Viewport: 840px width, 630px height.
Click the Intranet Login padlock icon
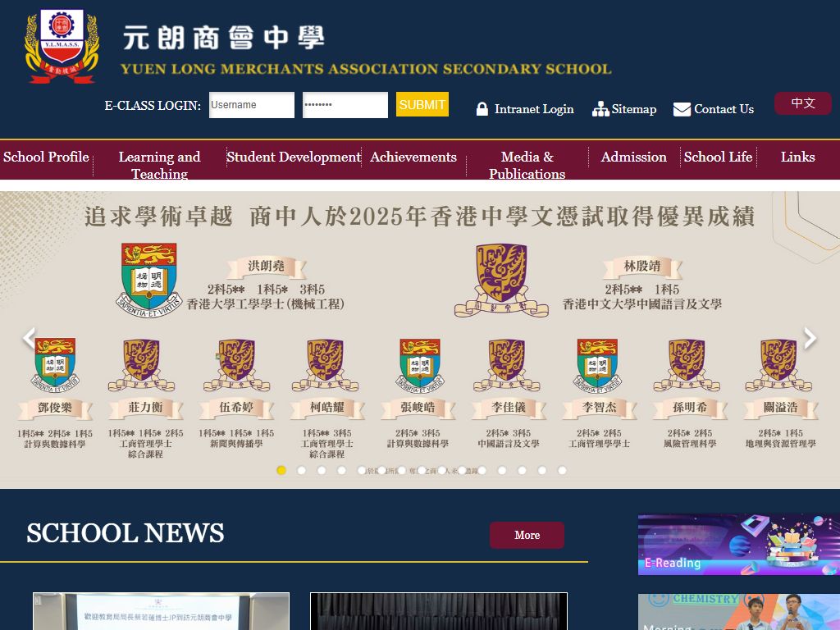(482, 109)
